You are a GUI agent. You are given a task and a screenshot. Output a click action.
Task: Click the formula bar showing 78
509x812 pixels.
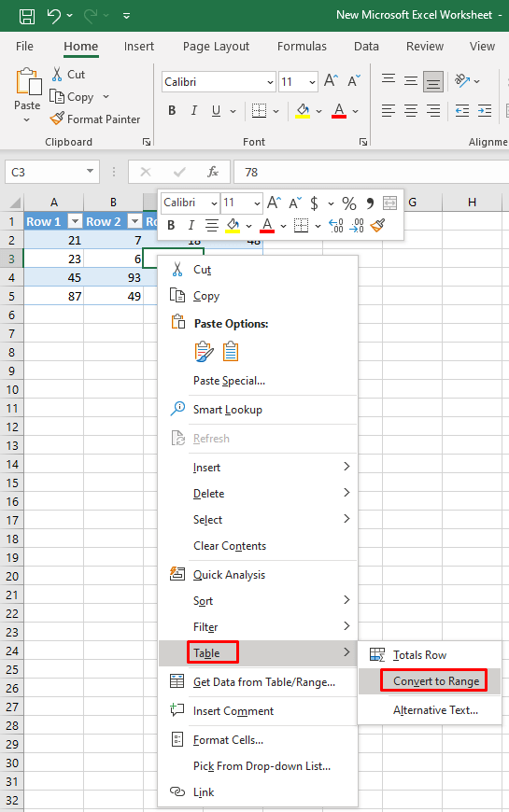(x=371, y=172)
